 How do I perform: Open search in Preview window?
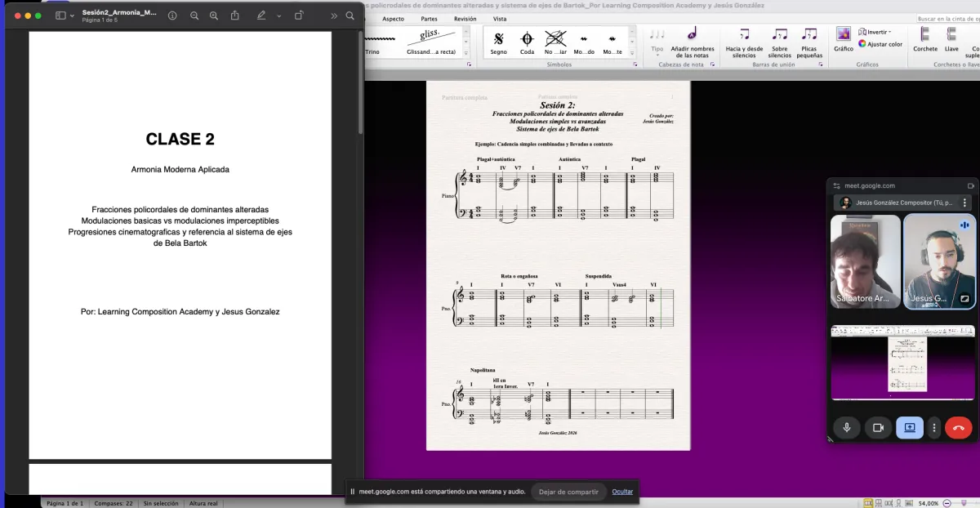(x=350, y=16)
